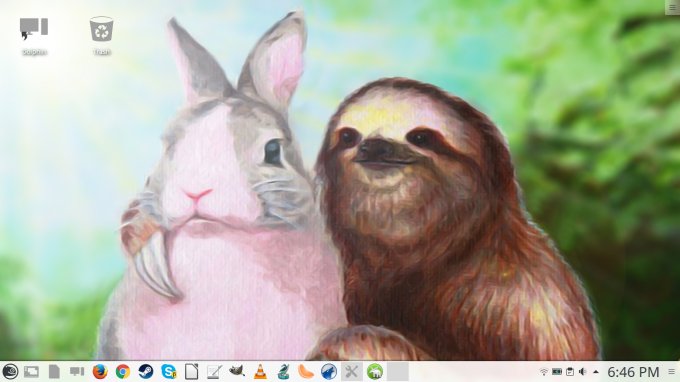680x382 pixels.
Task: Open the panel settings hamburger menu
Action: coord(672,372)
